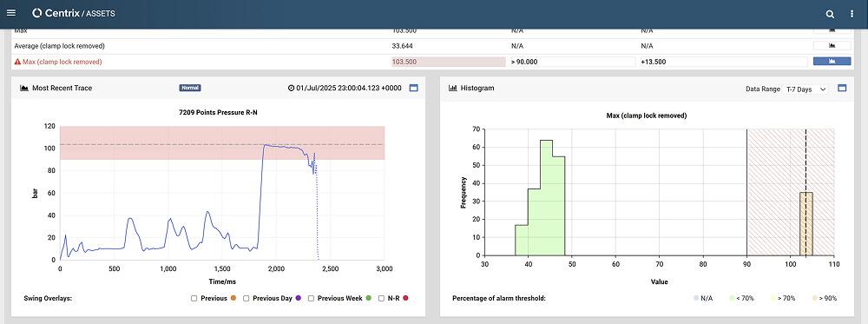Image resolution: width=868 pixels, height=324 pixels.
Task: Click ASSETS in the header breadcrumb
Action: 100,13
